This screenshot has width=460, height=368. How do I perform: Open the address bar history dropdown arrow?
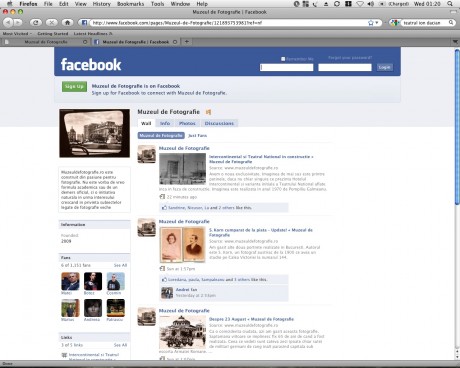tap(377, 23)
